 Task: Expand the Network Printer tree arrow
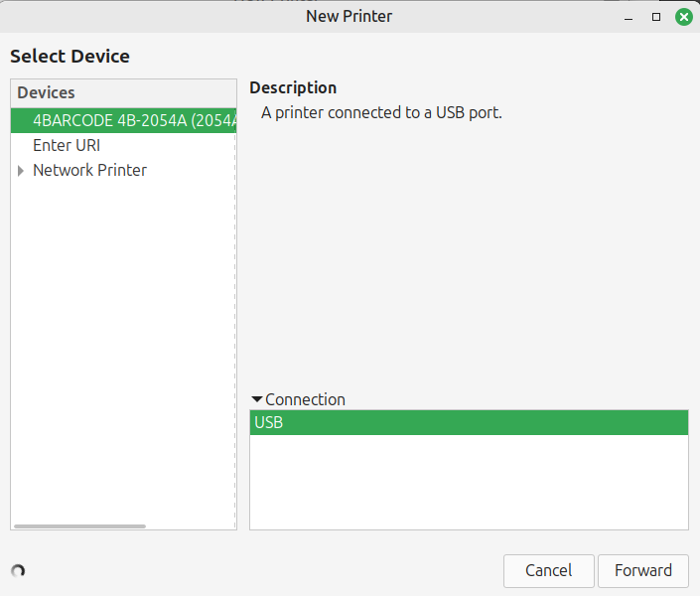(x=21, y=171)
